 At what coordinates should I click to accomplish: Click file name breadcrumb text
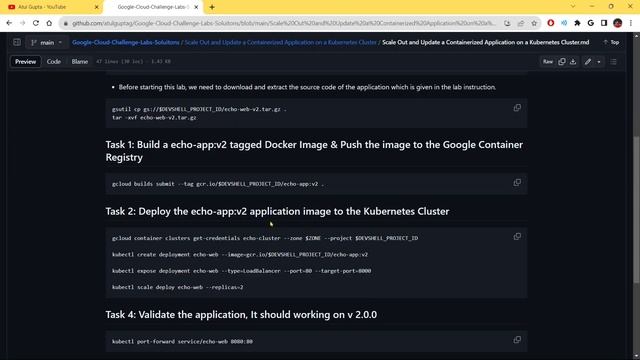(485, 42)
